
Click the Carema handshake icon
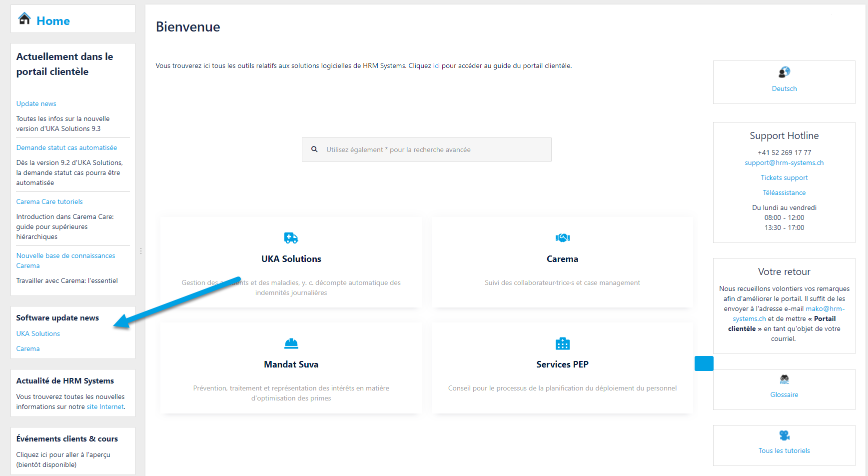pos(562,238)
